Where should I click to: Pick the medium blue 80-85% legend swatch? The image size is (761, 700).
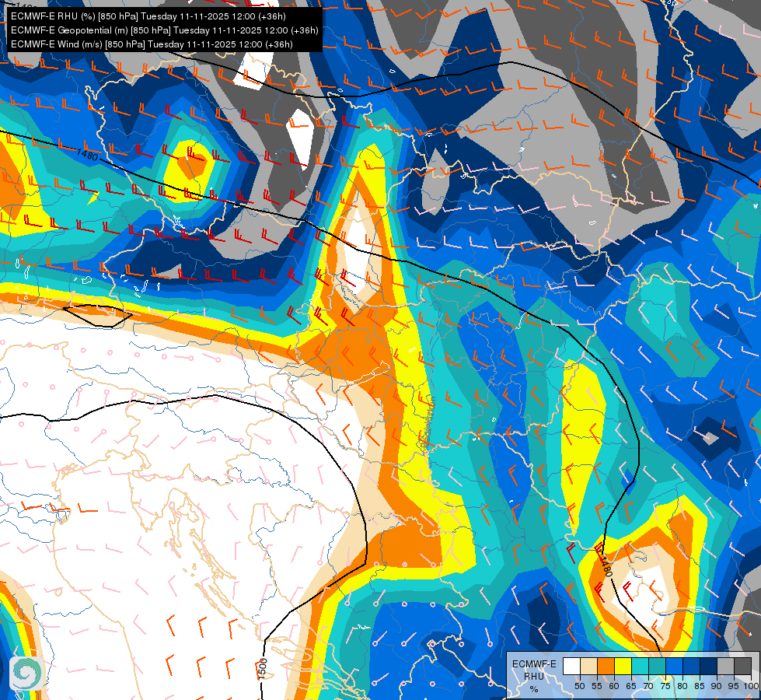(x=692, y=666)
